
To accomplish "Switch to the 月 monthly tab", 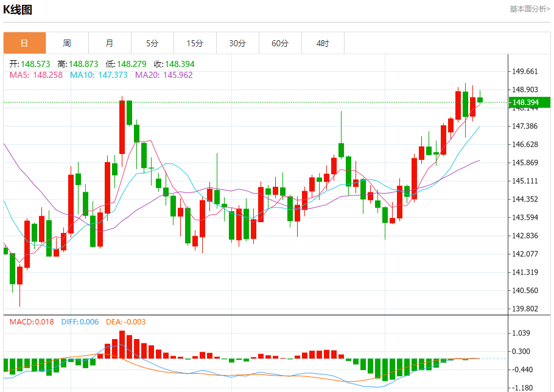I will [x=110, y=43].
